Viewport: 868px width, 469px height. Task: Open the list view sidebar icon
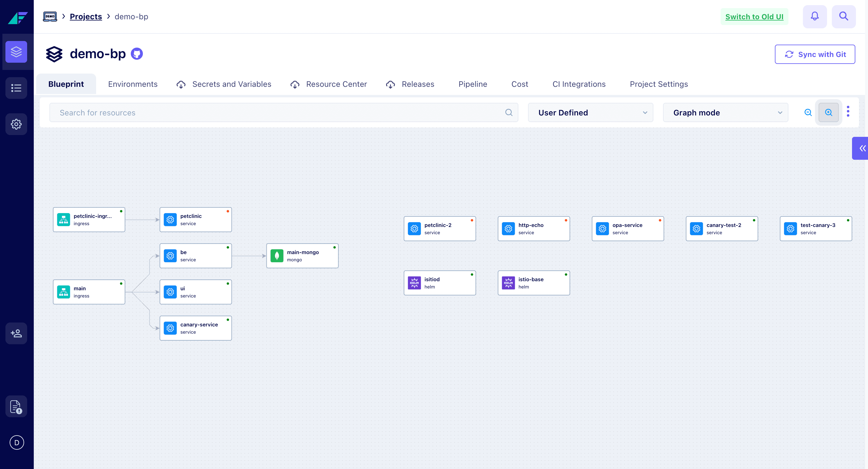coord(16,88)
